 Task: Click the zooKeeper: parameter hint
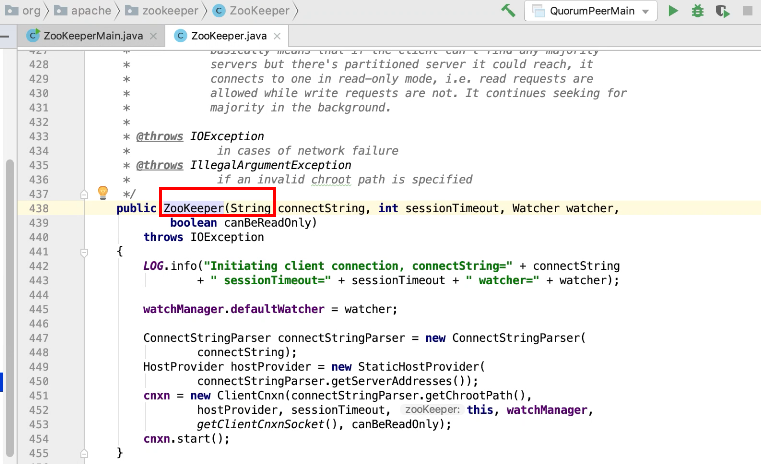(432, 410)
